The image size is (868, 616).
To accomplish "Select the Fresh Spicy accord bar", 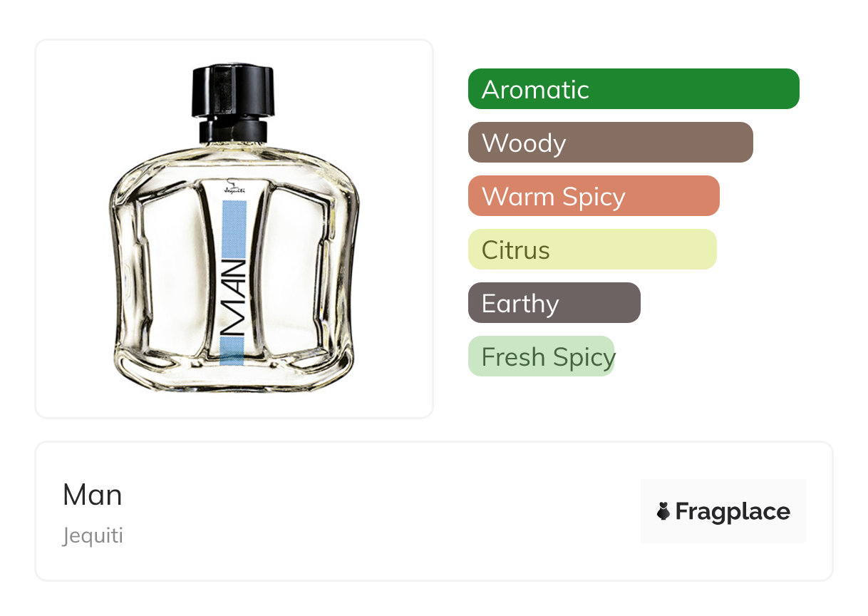I will coord(541,356).
